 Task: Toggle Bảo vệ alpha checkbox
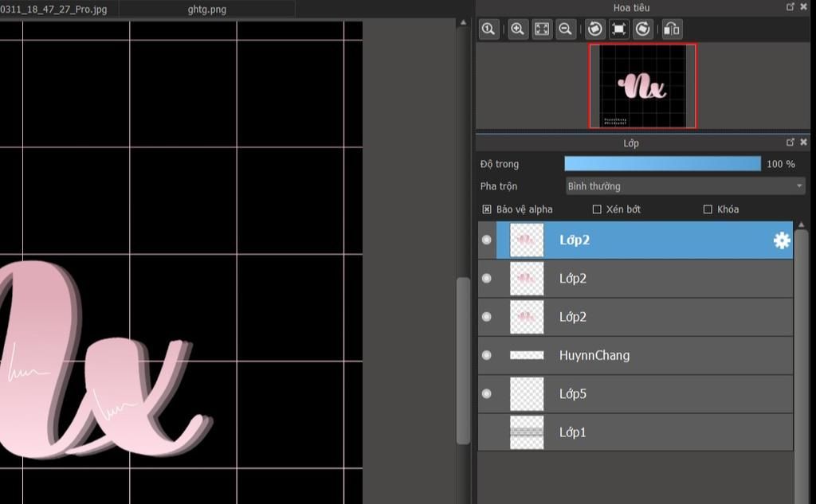(487, 209)
